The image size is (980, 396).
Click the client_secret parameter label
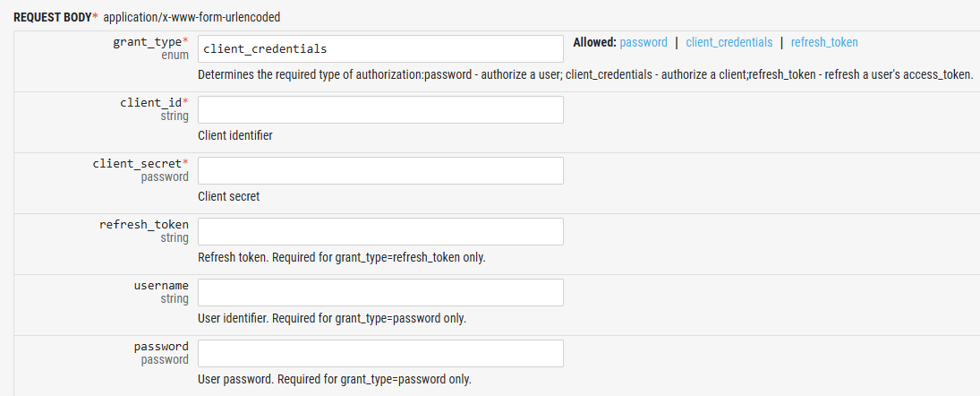137,164
